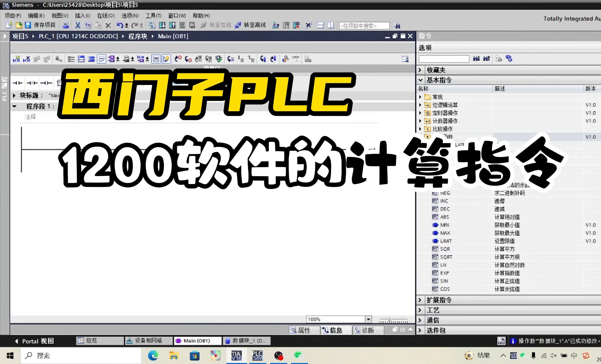Open the 工具(T) menu
Screen dimensions: 601x364
tap(153, 16)
